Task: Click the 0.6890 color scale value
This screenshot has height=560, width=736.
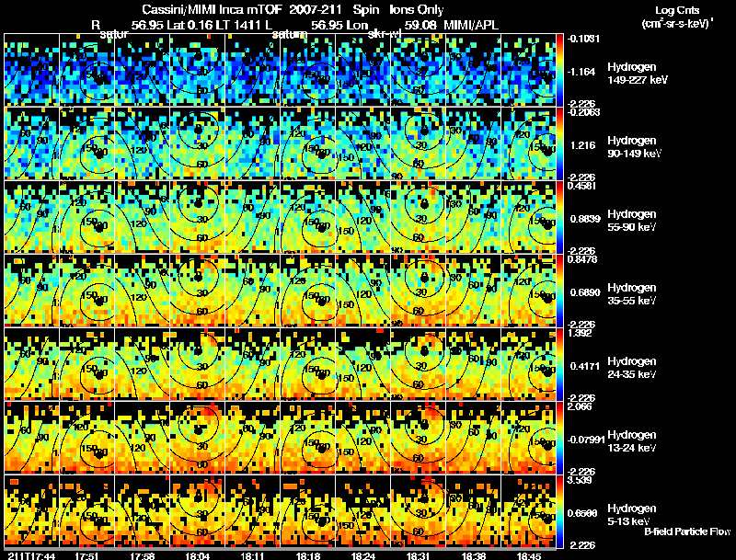Action: 585,292
